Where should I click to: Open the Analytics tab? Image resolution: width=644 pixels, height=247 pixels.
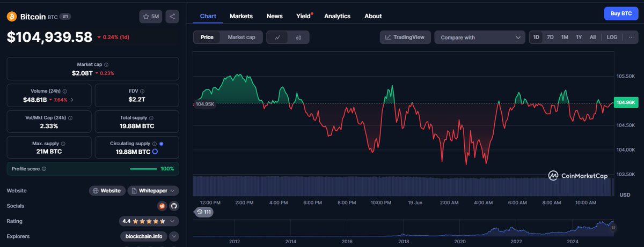click(x=337, y=16)
